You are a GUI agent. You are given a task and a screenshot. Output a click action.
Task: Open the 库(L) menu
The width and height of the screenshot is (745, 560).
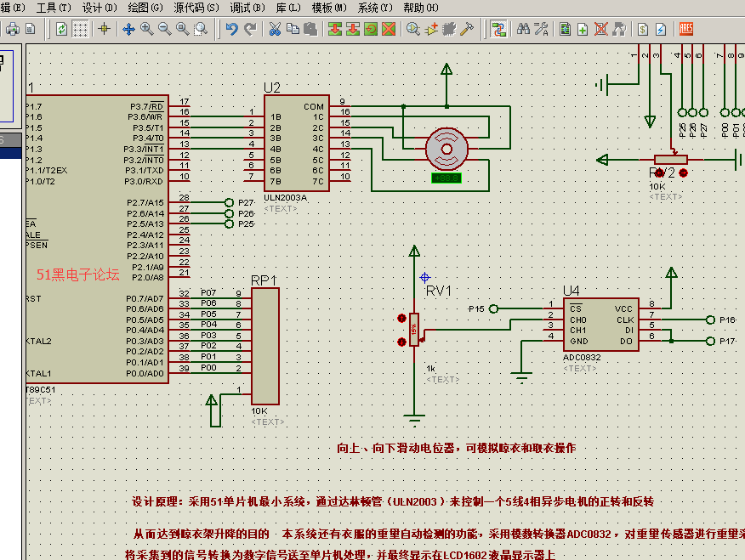[288, 8]
